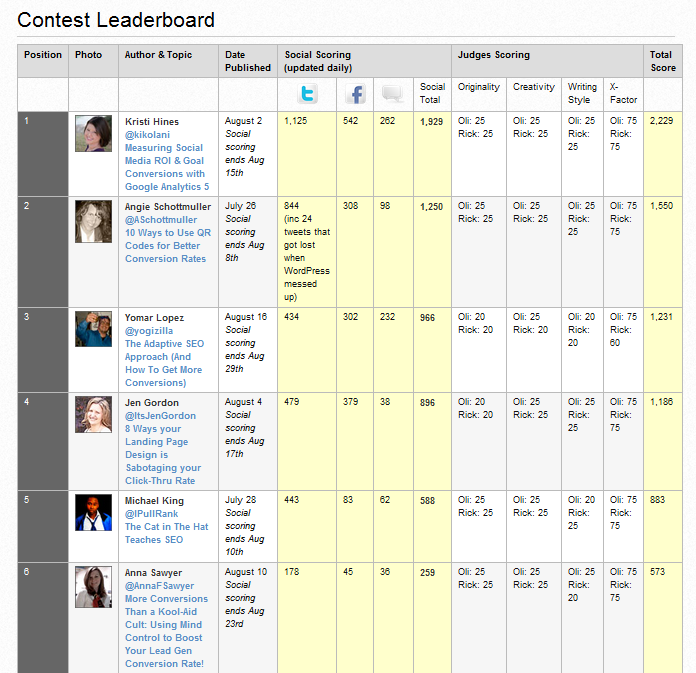Open Michael King's profile photo

coord(93,513)
